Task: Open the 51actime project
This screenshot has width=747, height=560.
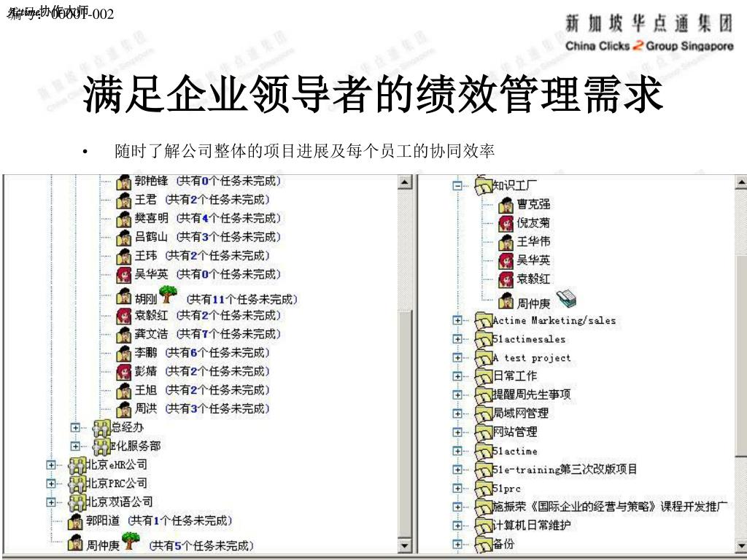Action: 514,451
